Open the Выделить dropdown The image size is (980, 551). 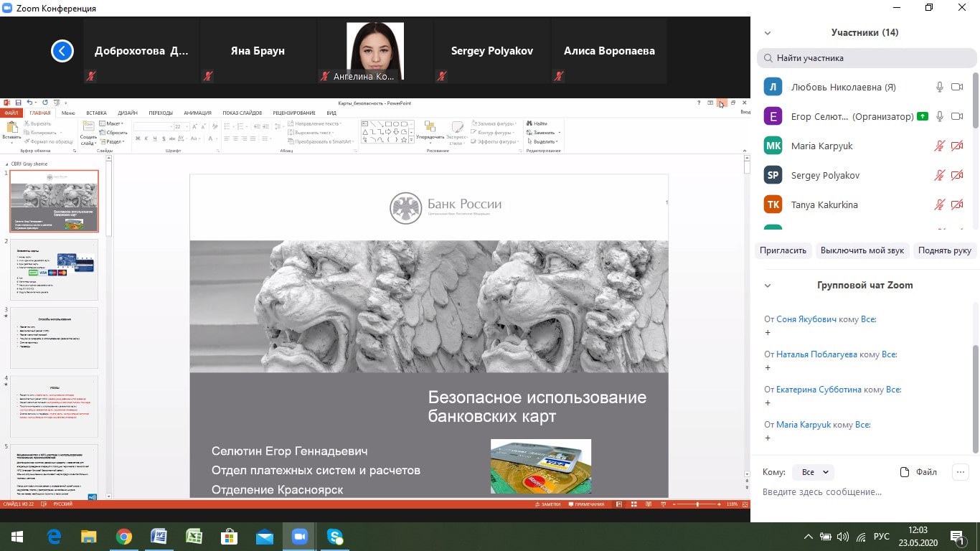pos(542,141)
